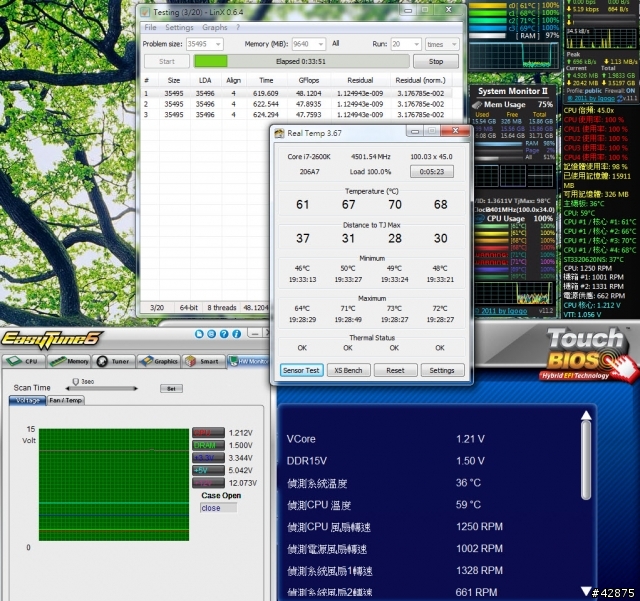The image size is (640, 601).
Task: Click the Scan Time slider handle
Action: pos(76,381)
